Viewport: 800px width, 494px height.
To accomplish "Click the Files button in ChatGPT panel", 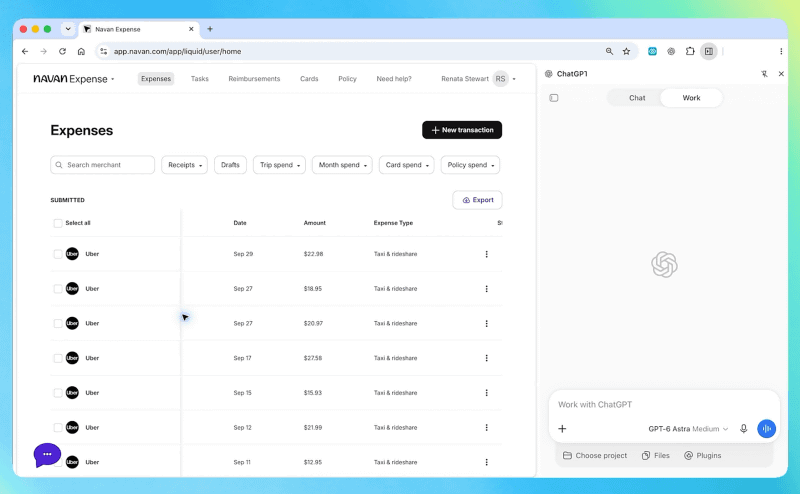I will (x=656, y=455).
